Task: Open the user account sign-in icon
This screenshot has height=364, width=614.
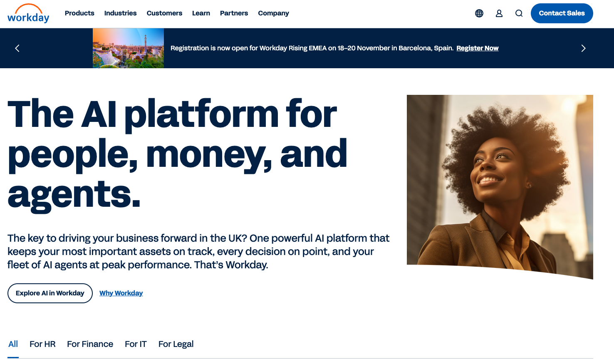Action: coord(499,13)
